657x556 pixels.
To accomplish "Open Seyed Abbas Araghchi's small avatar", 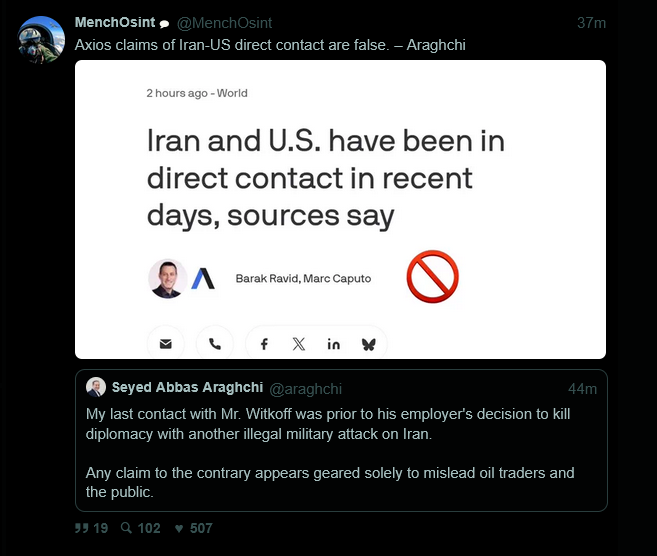I will pyautogui.click(x=96, y=388).
